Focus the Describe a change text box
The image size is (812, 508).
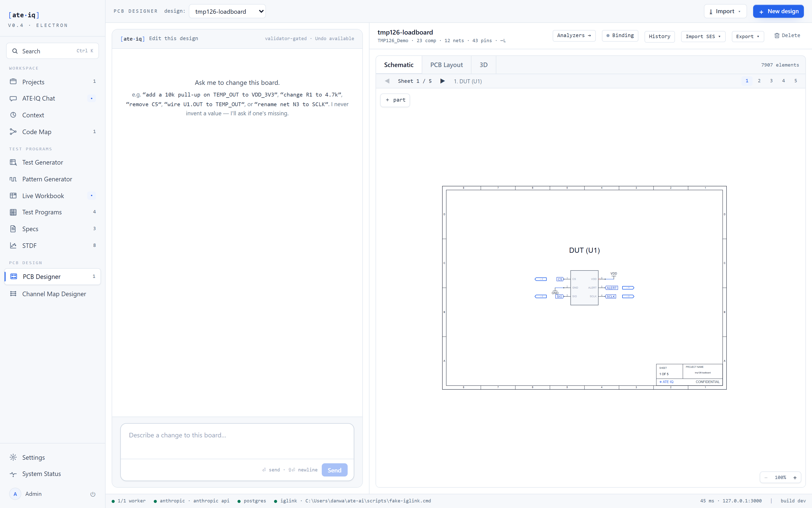tap(237, 441)
